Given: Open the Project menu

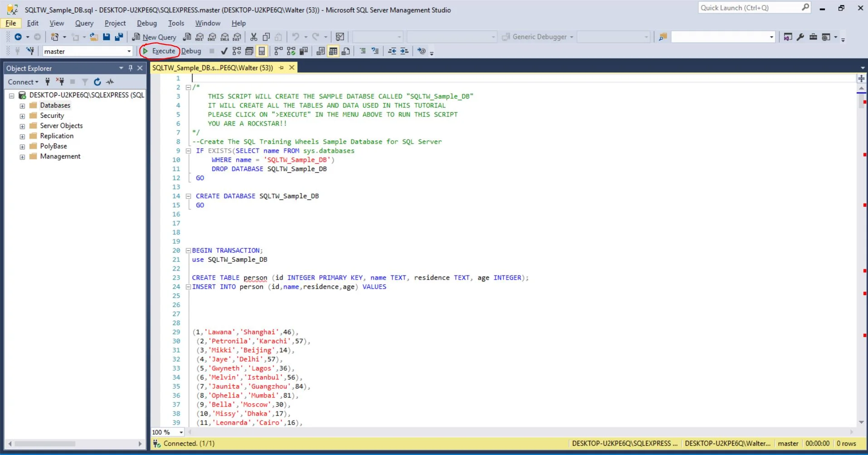Looking at the screenshot, I should click(x=115, y=23).
